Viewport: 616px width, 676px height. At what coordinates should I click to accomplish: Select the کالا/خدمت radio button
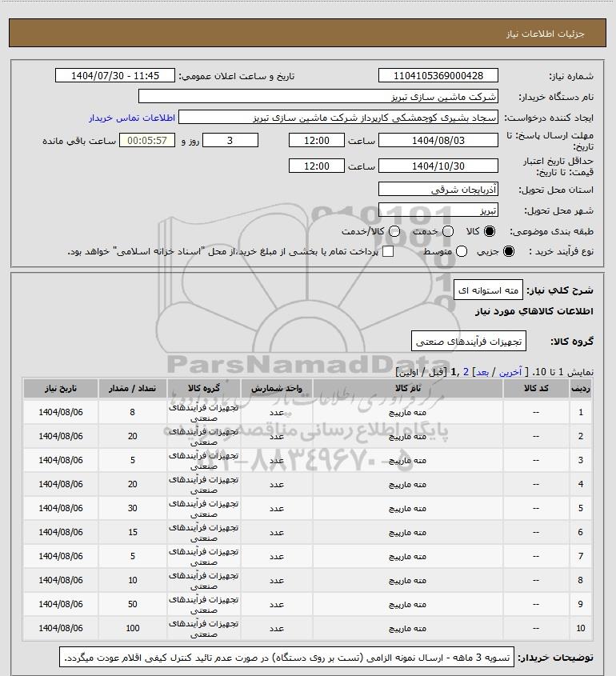click(394, 231)
